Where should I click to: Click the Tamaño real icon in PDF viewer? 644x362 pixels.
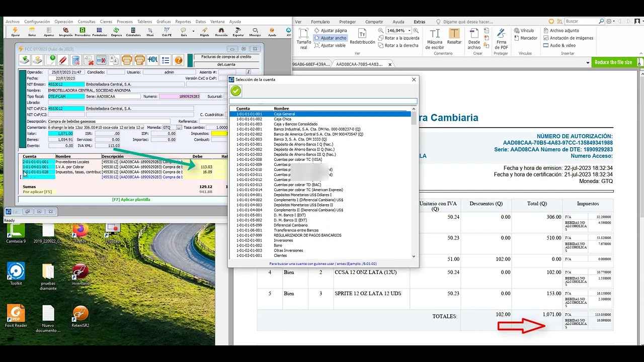pyautogui.click(x=304, y=39)
